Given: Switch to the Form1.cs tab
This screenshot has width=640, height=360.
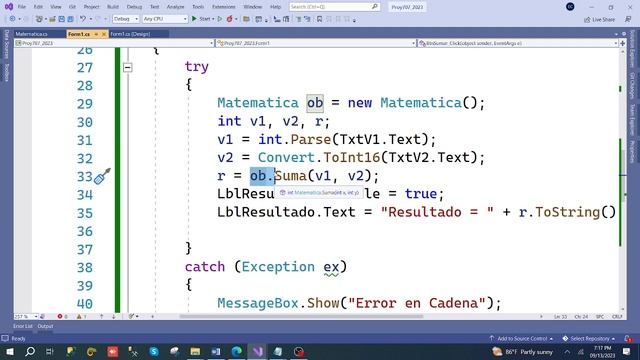Looking at the screenshot, I should click(x=79, y=34).
